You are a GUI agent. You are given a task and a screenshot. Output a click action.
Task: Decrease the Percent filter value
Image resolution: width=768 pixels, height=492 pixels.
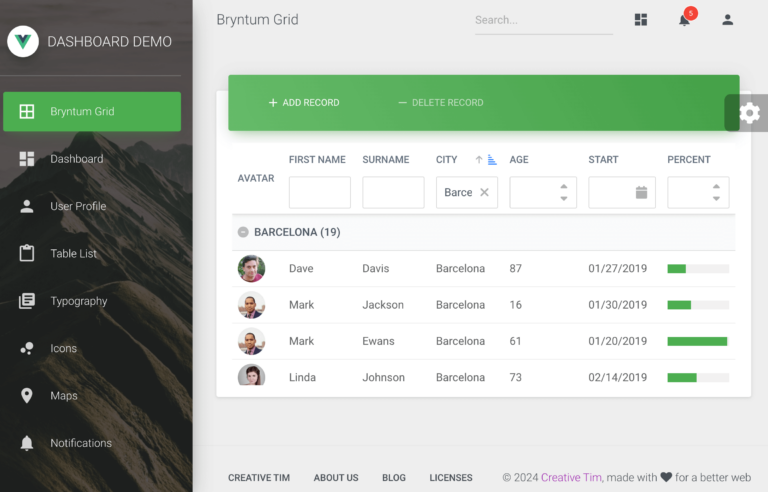coord(716,198)
